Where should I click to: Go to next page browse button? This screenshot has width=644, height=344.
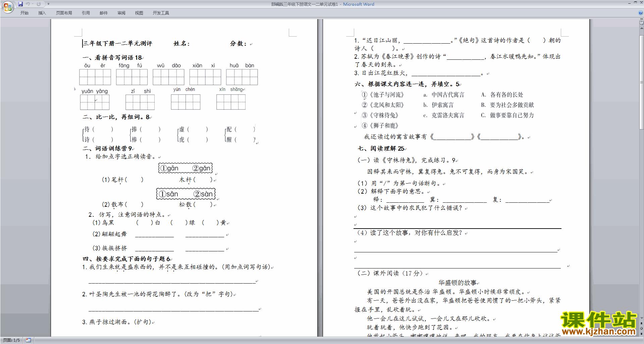[x=641, y=334]
